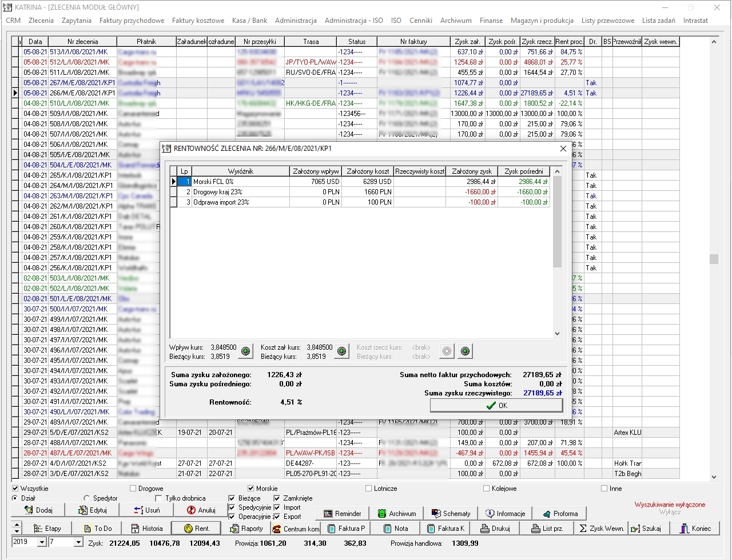732x560 pixels.
Task: Enable the Kolejowe checkbox
Action: point(487,489)
